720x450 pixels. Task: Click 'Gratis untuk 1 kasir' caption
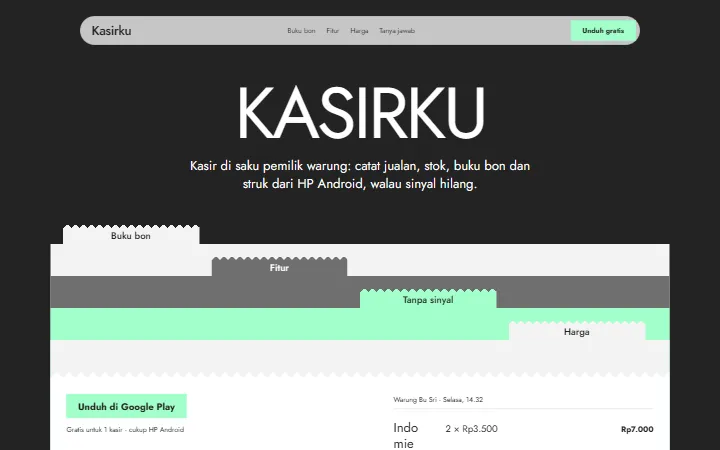click(125, 430)
